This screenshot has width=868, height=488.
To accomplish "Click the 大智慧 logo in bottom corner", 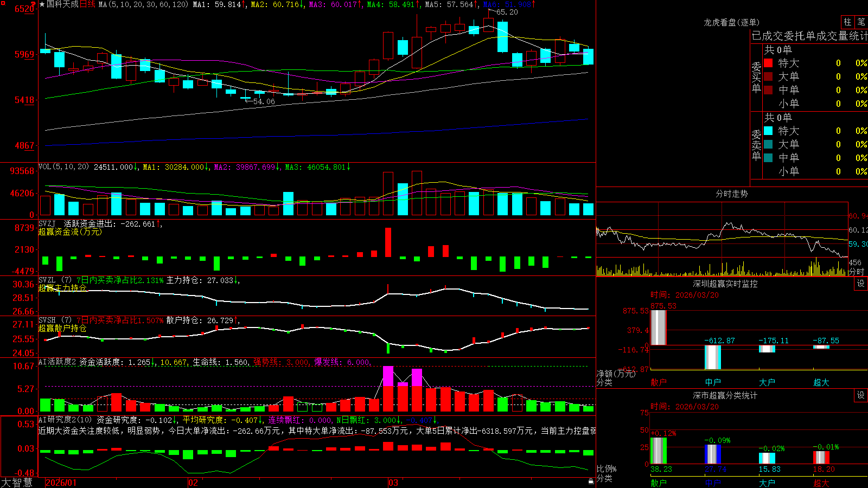I will pyautogui.click(x=17, y=483).
